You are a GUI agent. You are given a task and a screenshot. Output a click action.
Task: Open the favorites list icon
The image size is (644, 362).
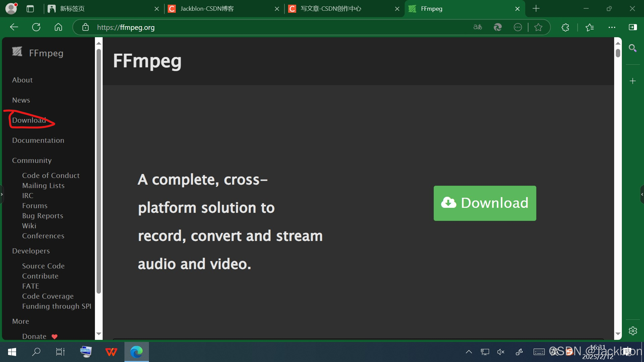(x=590, y=27)
